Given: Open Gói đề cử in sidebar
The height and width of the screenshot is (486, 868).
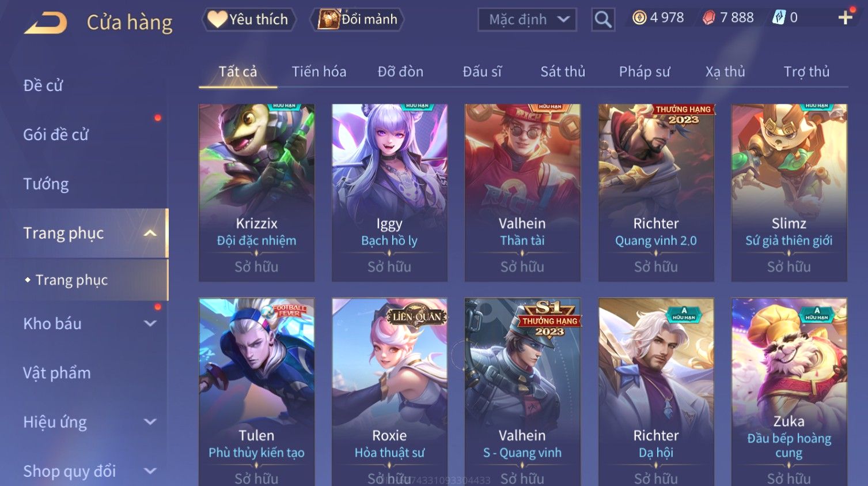Looking at the screenshot, I should 56,134.
